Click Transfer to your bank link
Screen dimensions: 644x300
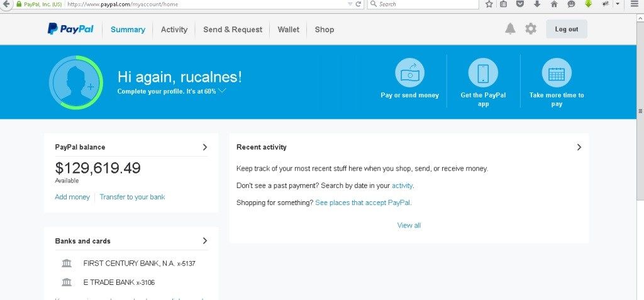[132, 197]
